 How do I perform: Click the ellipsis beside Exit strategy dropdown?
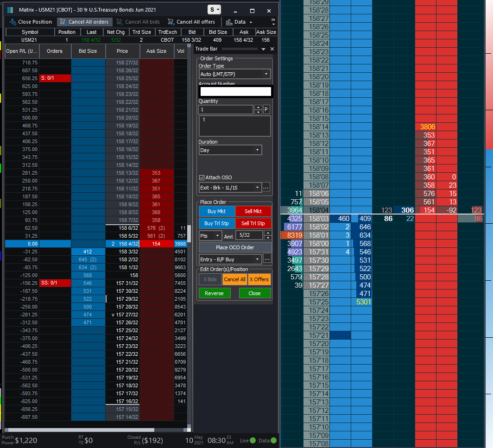pos(266,188)
